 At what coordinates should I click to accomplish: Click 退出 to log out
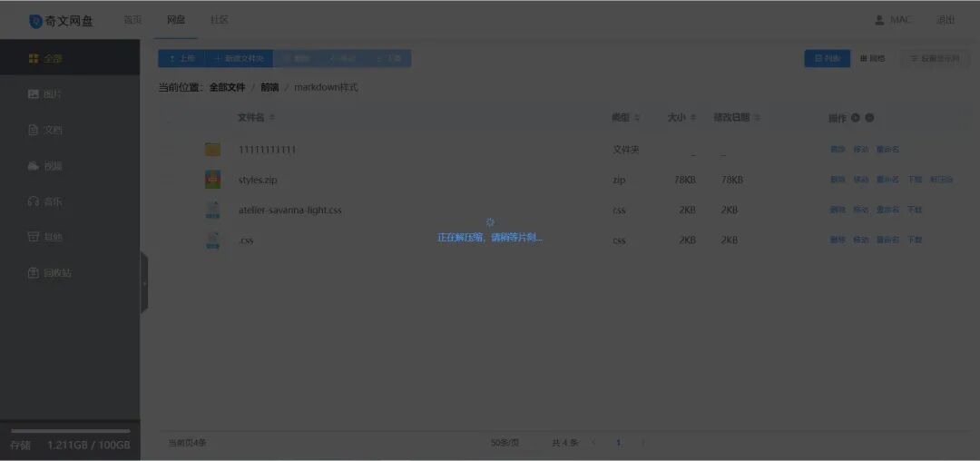point(945,20)
